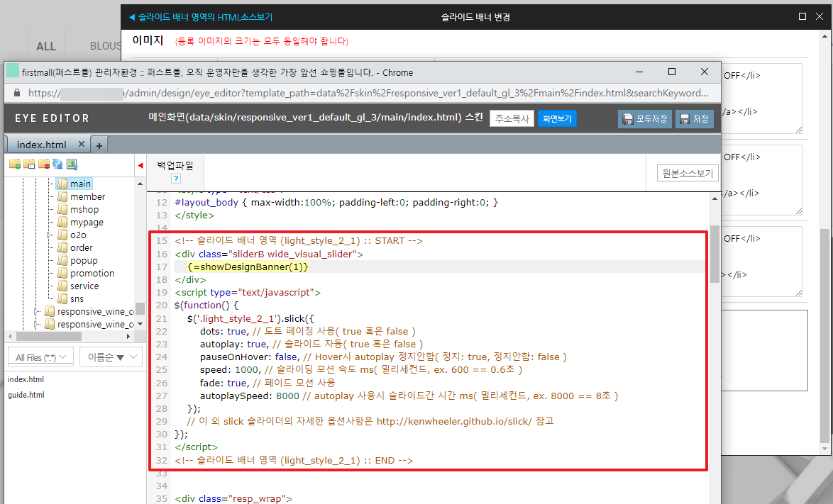Click line 35 resp_wrap div code
Screen dimensions: 833x504
pyautogui.click(x=233, y=499)
